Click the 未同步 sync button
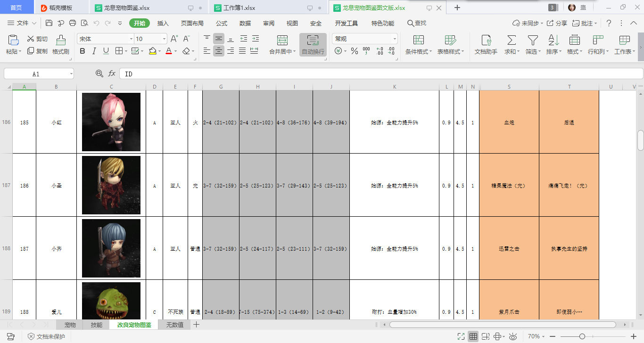Viewport: 644px width, 343px height. (528, 23)
